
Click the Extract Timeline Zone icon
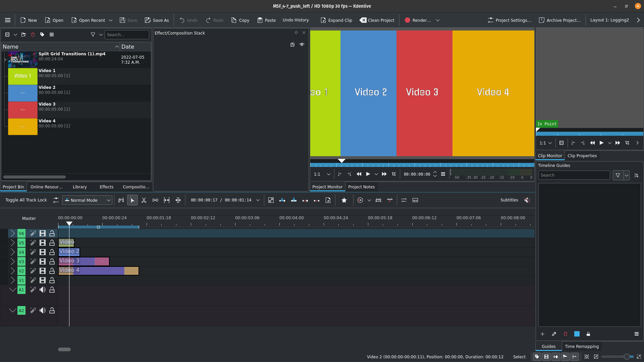click(x=305, y=200)
